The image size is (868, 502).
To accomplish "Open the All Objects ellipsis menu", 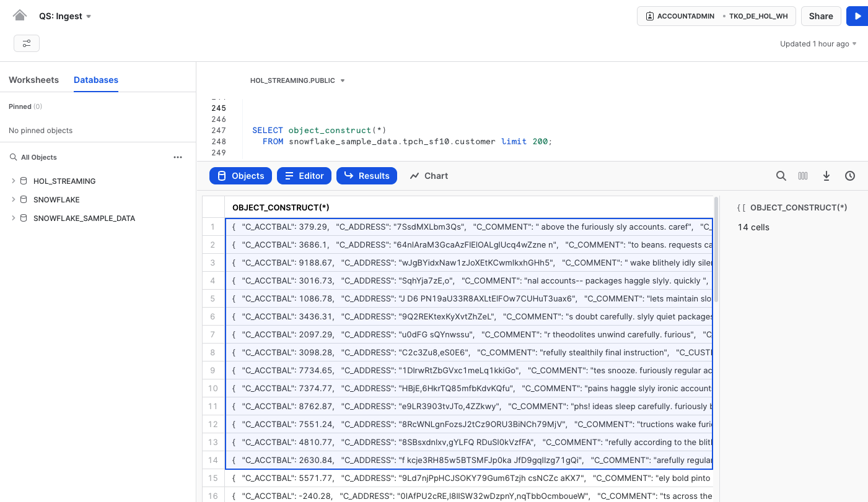I will tap(178, 157).
